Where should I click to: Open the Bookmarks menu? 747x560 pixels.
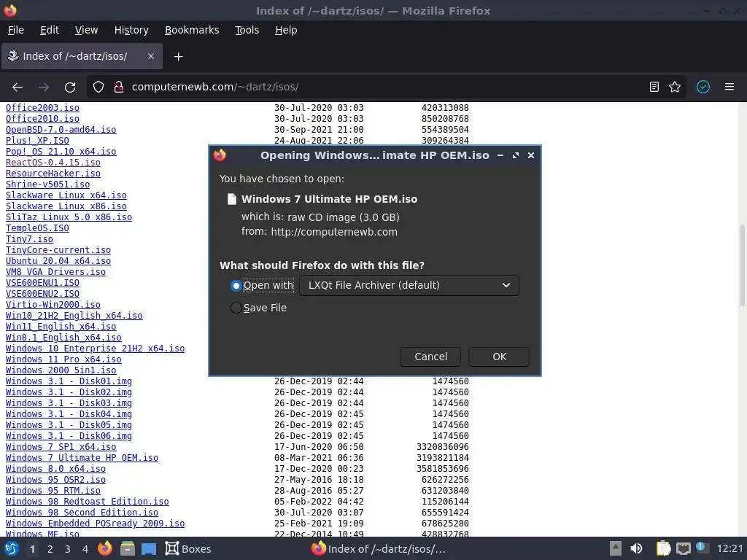tap(192, 30)
